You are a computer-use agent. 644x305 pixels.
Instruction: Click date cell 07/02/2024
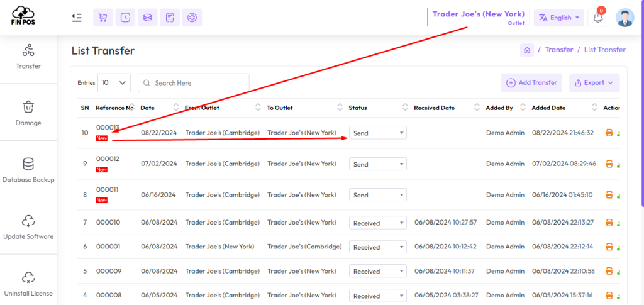[158, 164]
